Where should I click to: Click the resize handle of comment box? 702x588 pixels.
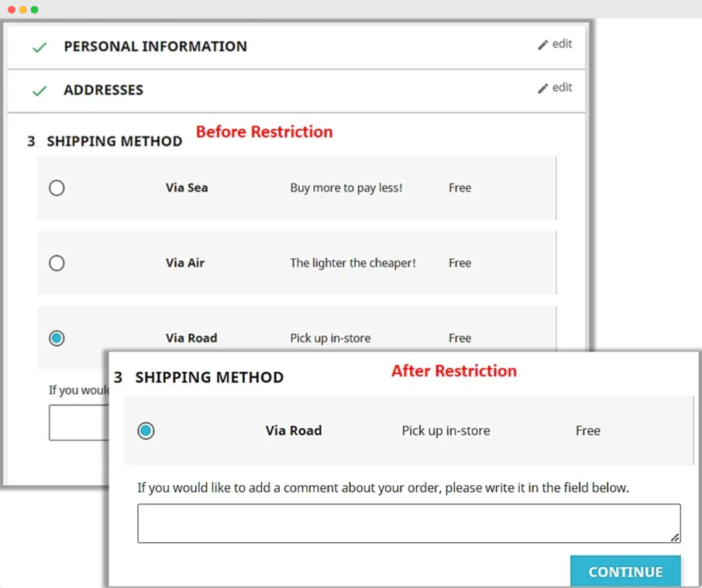(675, 538)
